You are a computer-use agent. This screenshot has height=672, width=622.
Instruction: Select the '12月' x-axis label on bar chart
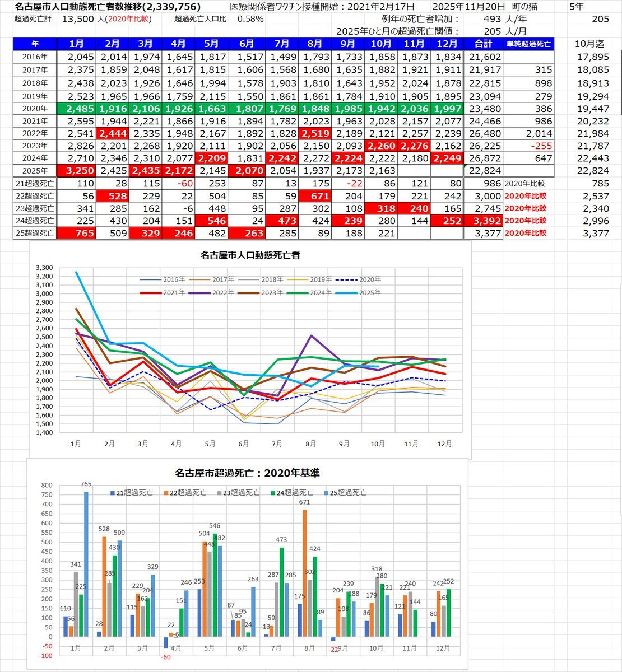tap(443, 648)
